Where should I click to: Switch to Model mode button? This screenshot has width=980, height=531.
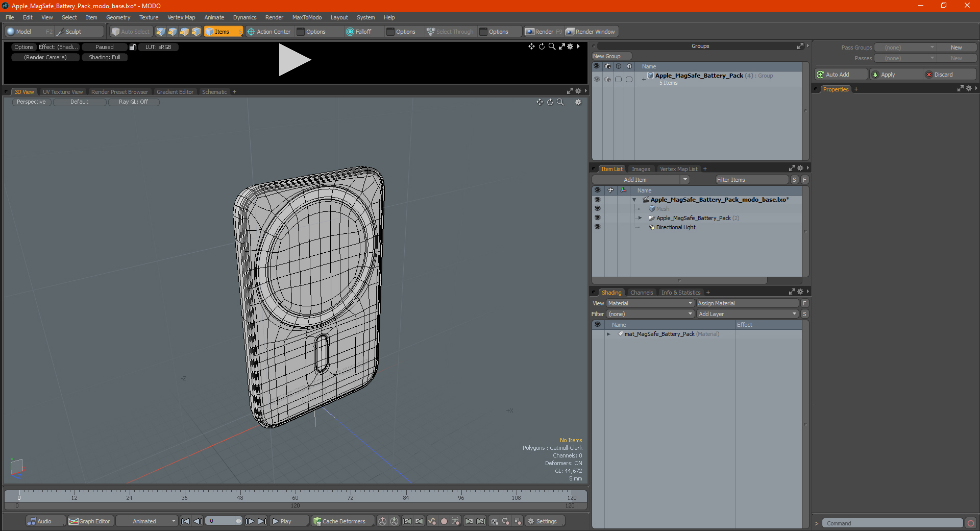[x=30, y=32]
